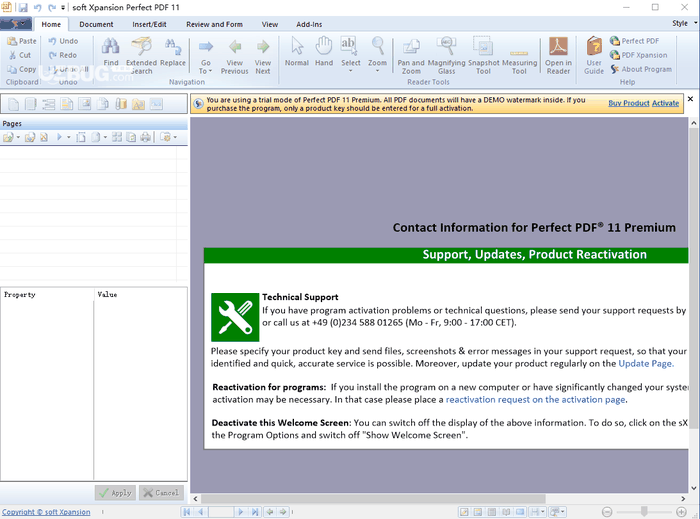Click the thumbnail grid icon in Pages toolbar

tap(117, 137)
